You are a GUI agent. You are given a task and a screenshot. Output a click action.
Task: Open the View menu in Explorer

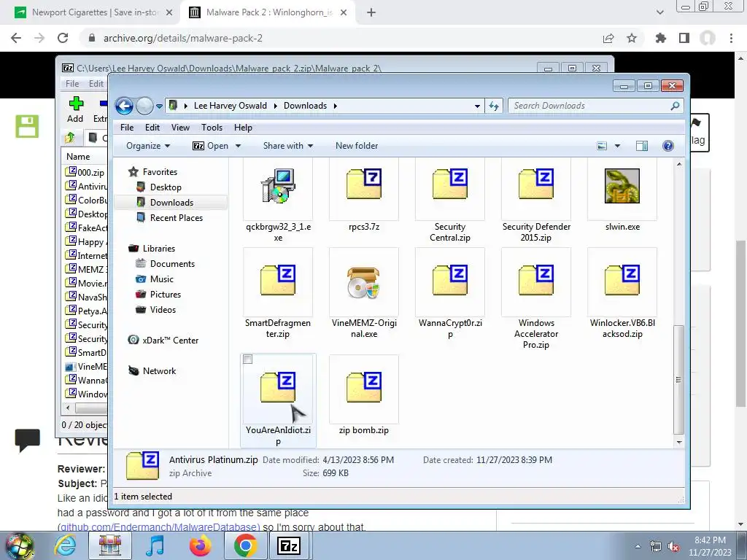(181, 128)
